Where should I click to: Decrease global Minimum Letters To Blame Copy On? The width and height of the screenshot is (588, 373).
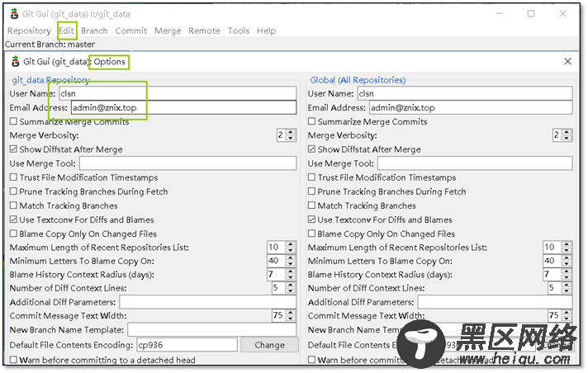click(x=567, y=264)
